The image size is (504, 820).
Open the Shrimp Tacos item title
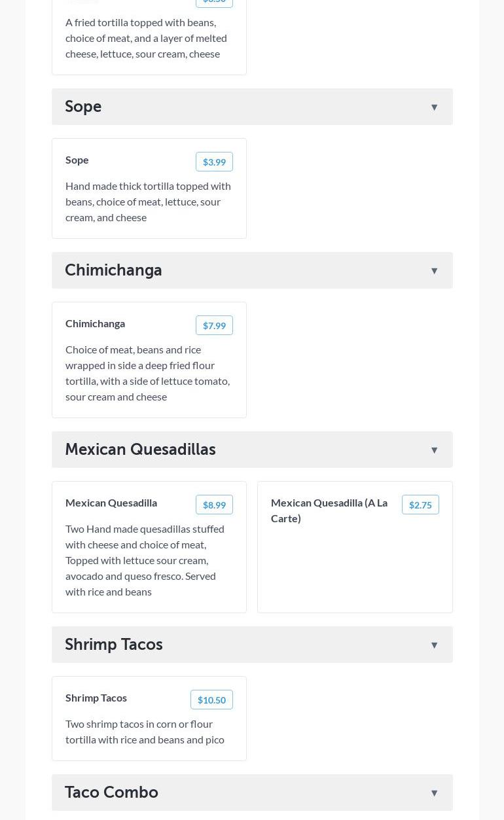tap(96, 698)
